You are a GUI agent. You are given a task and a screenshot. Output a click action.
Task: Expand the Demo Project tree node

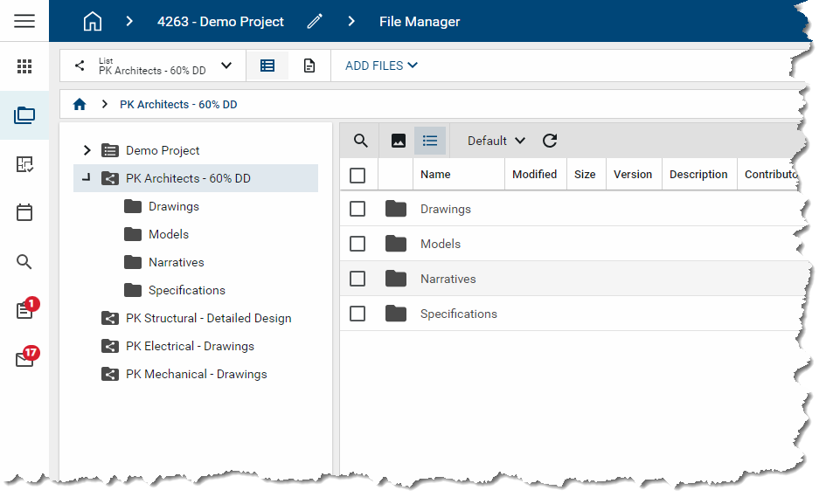click(x=87, y=150)
